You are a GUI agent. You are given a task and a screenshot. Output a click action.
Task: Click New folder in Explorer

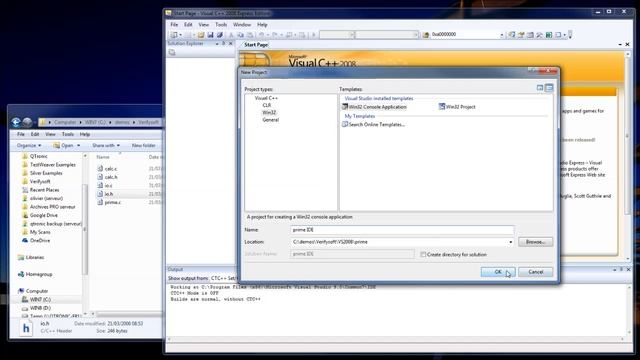coord(143,146)
